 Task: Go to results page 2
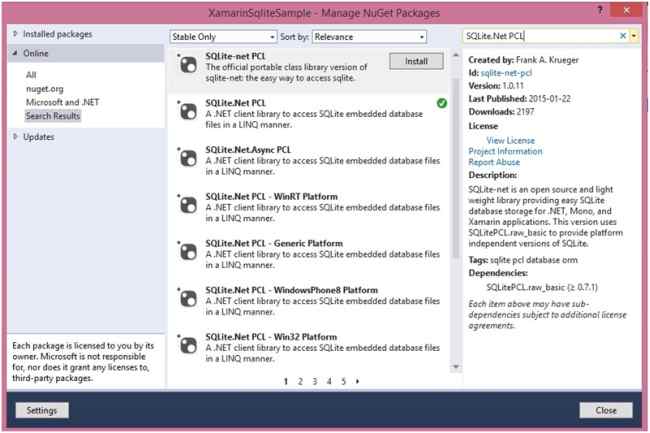pyautogui.click(x=300, y=381)
